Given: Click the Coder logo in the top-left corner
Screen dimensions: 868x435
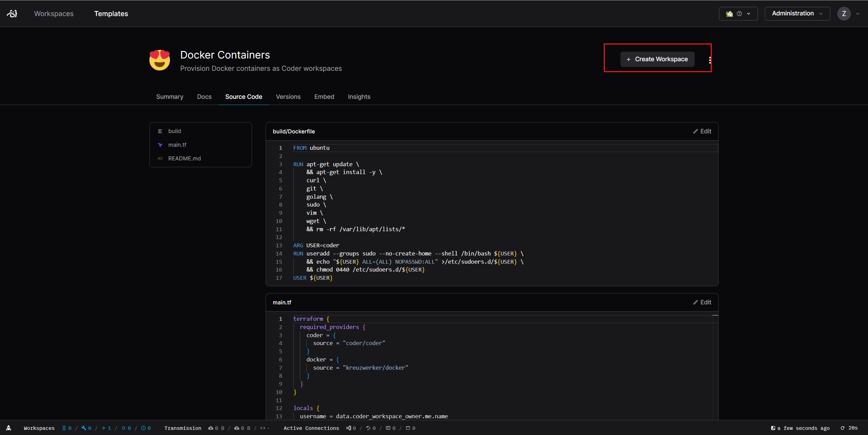Looking at the screenshot, I should [x=12, y=14].
